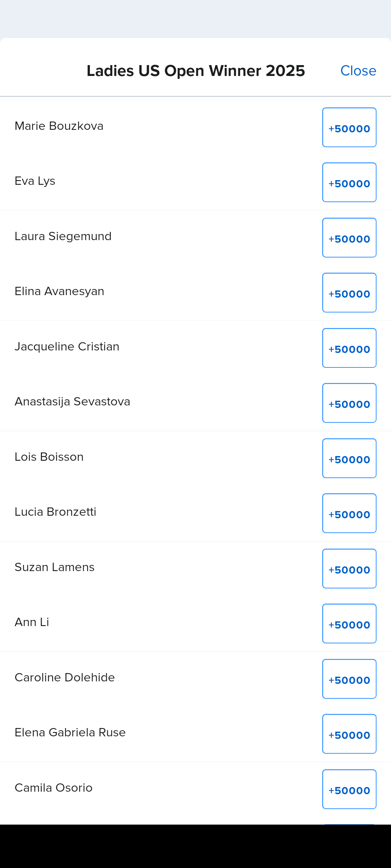
Task: Close the Ladies US Open Winner modal
Action: [x=358, y=71]
